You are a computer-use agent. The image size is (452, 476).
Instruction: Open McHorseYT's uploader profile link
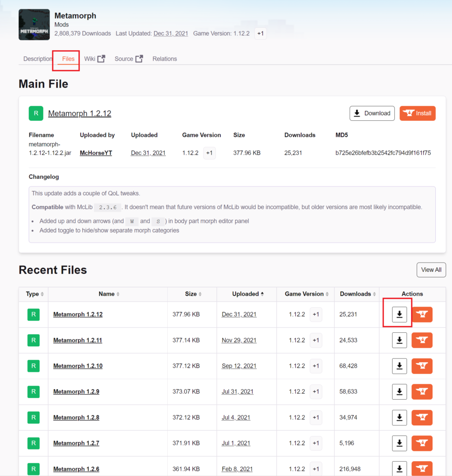click(x=96, y=152)
